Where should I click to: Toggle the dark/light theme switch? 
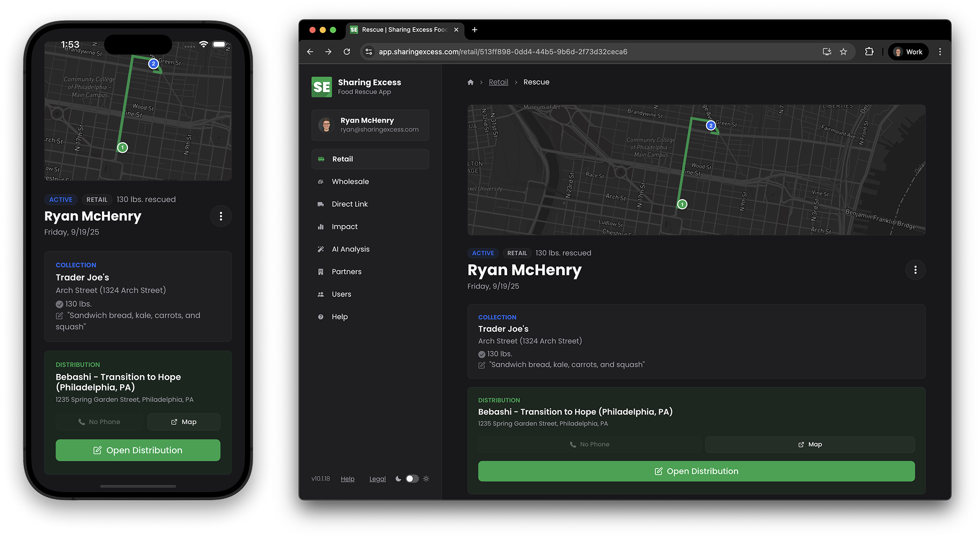pos(412,479)
